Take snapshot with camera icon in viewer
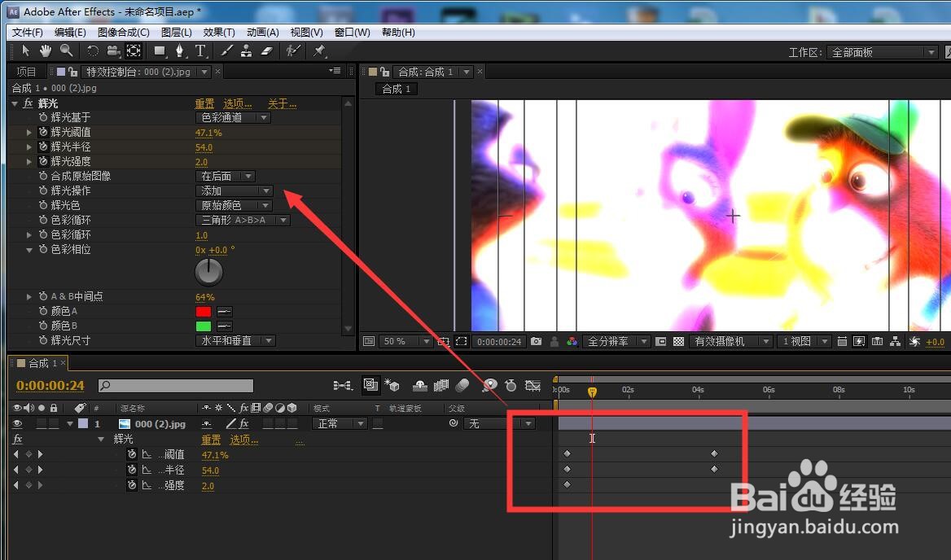The height and width of the screenshot is (560, 951). tap(536, 341)
